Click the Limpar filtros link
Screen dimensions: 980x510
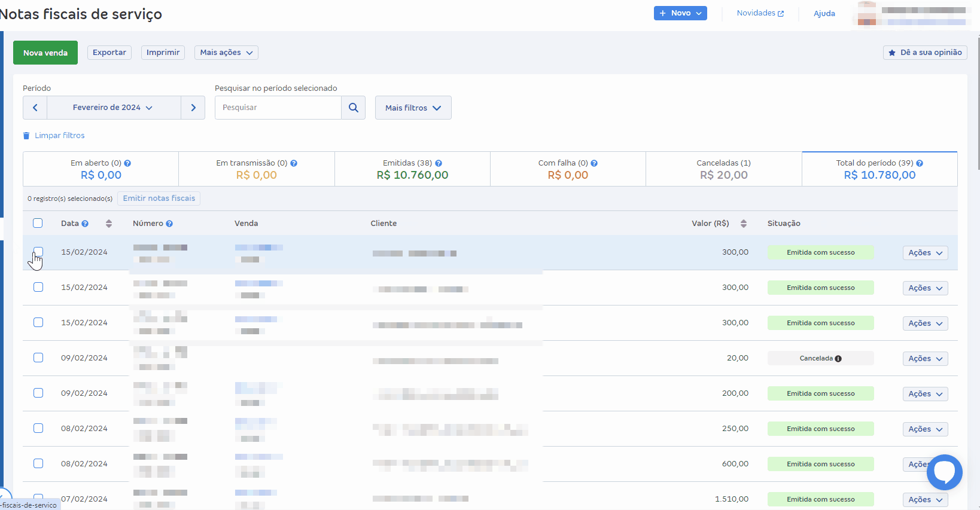tap(59, 136)
